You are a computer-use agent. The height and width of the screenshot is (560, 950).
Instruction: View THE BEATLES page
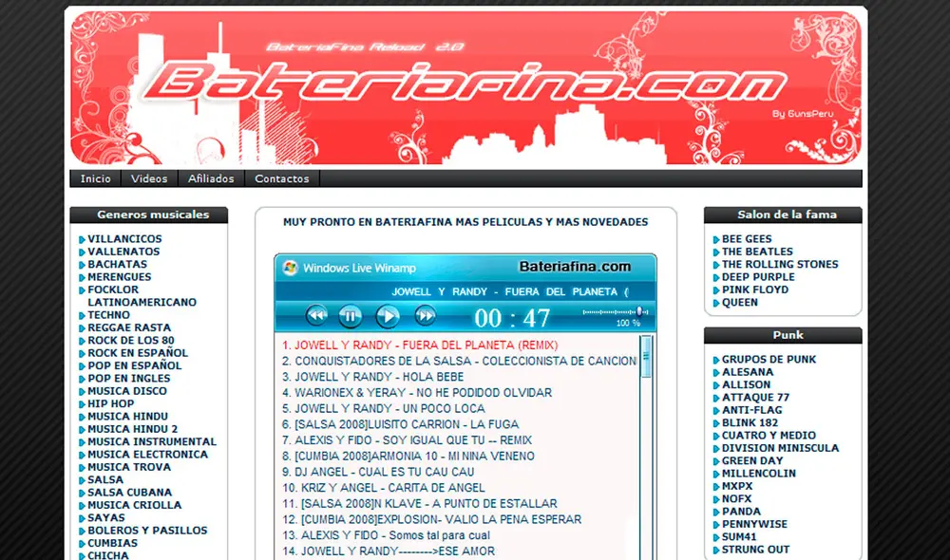tap(755, 252)
